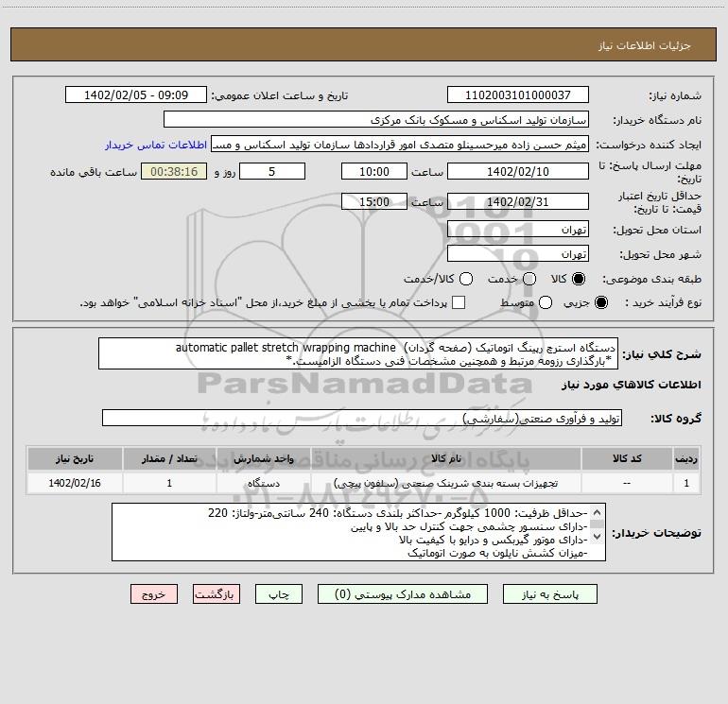This screenshot has width=728, height=704.
Task: Click the unit cell دستگاه
Action: pyautogui.click(x=263, y=483)
